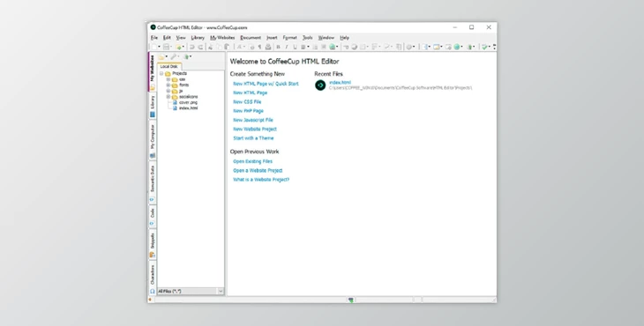Screen dimensions: 644x326
Task: Select the Snippets side tab
Action: pyautogui.click(x=153, y=244)
